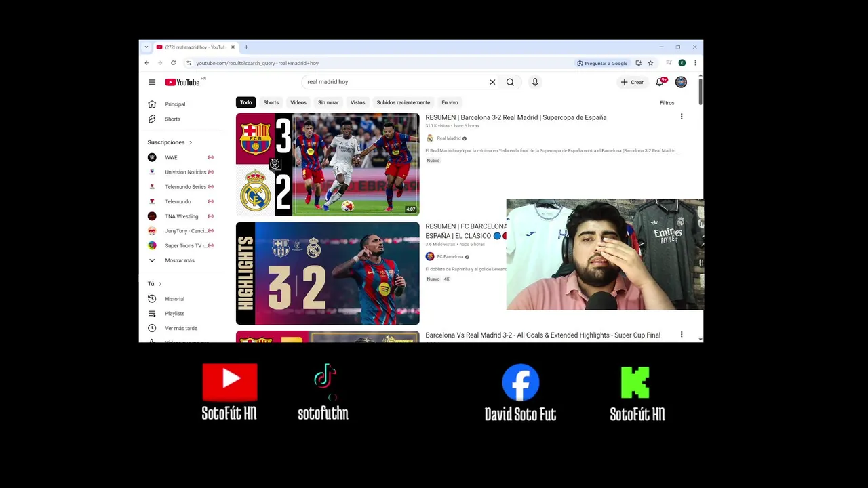868x488 pixels.
Task: Select the En vivo filter chip
Action: click(450, 102)
